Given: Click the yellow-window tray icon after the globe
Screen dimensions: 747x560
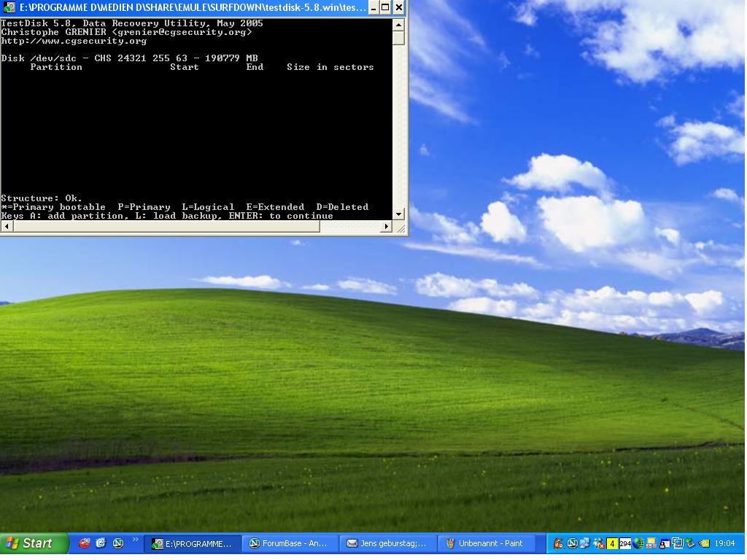Looking at the screenshot, I should 651,543.
